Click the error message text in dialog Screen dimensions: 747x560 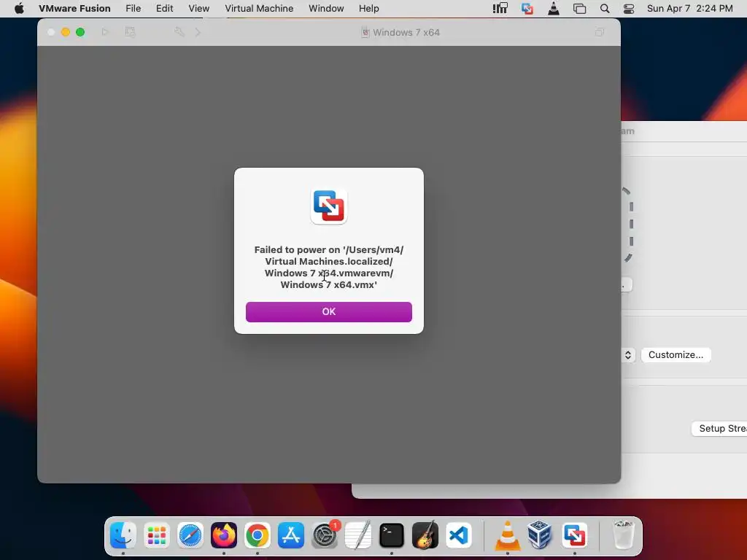point(329,267)
